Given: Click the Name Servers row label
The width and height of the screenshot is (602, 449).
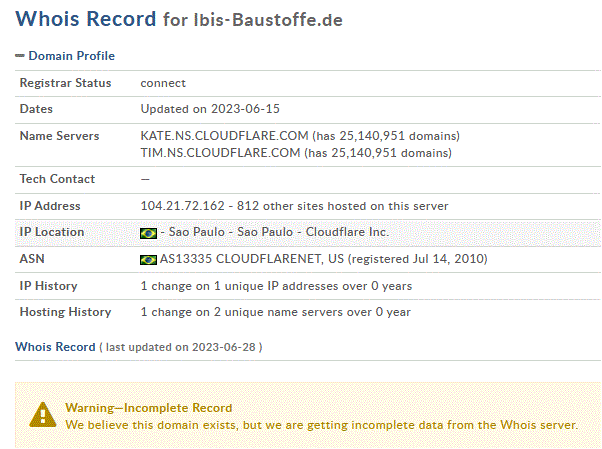Looking at the screenshot, I should point(59,136).
